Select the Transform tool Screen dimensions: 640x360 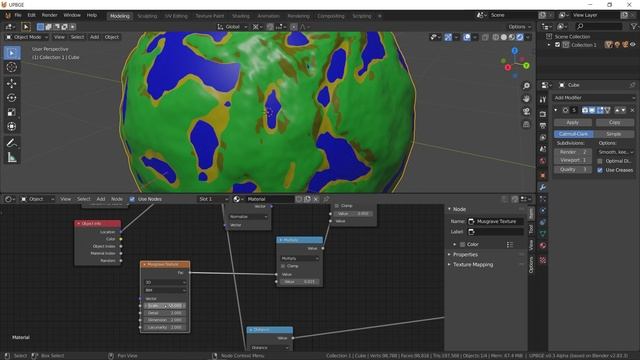pyautogui.click(x=12, y=127)
